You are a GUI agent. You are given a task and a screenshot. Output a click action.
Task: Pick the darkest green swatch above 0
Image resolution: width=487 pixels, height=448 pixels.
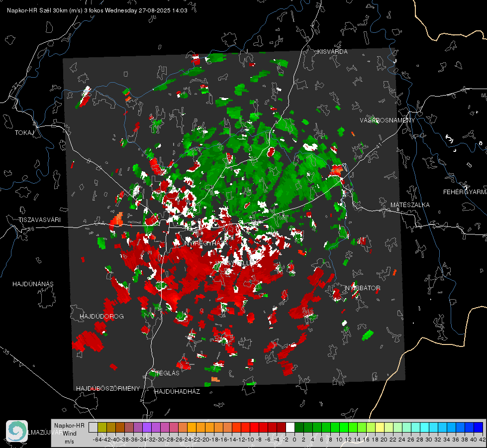click(x=299, y=427)
